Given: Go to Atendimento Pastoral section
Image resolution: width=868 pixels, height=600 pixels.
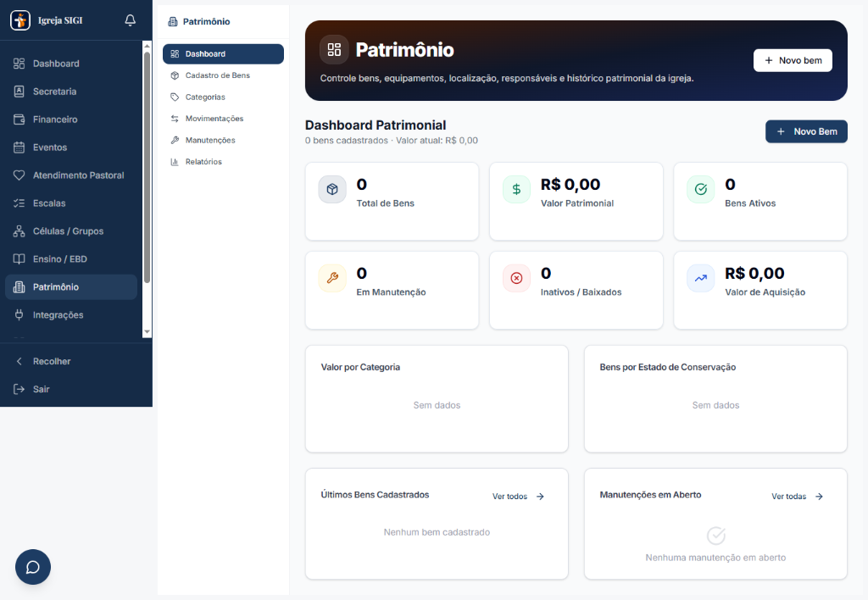Looking at the screenshot, I should point(71,175).
